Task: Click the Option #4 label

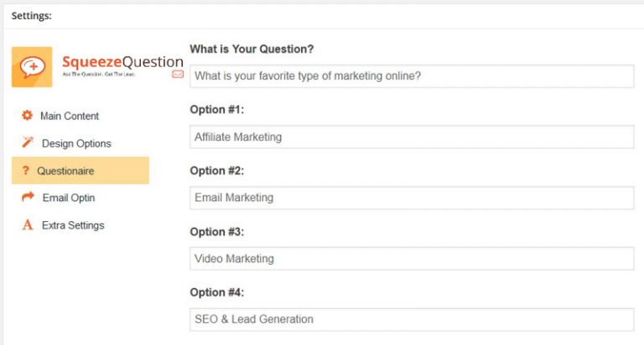Action: [216, 292]
